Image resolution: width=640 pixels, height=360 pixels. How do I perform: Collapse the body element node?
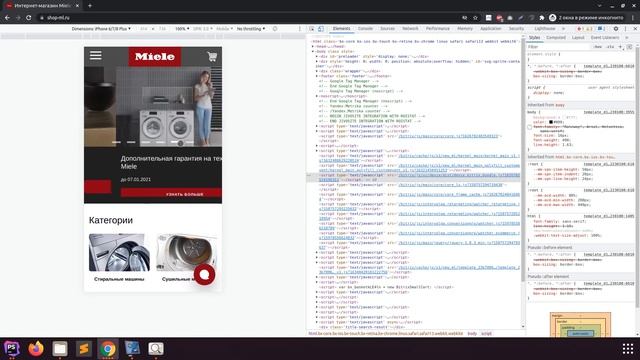tap(314, 51)
